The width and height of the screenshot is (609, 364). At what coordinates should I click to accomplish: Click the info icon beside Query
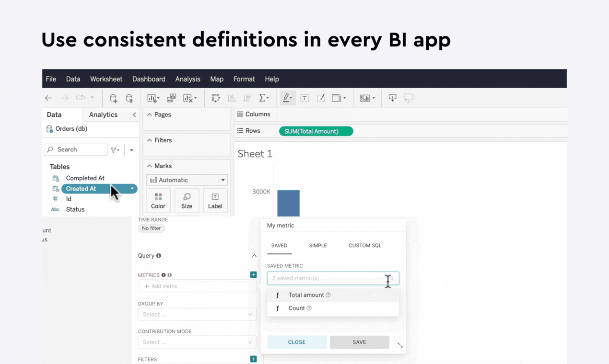pyautogui.click(x=159, y=256)
